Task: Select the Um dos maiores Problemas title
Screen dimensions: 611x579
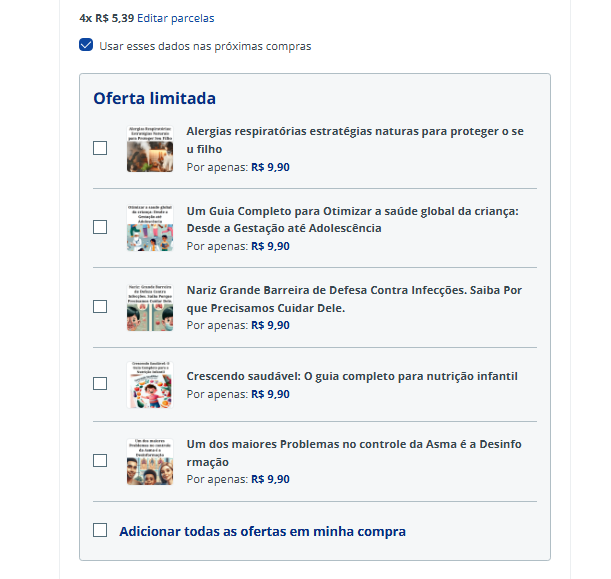Action: [x=354, y=453]
